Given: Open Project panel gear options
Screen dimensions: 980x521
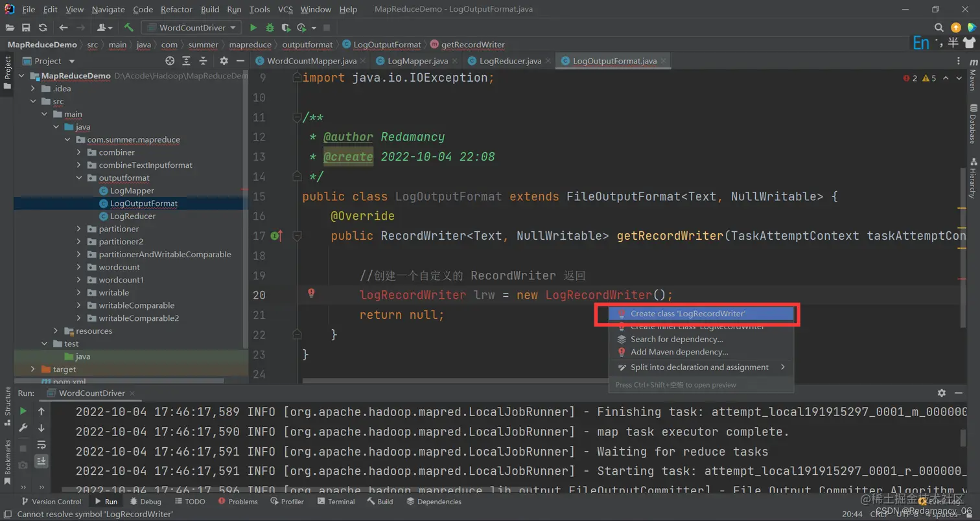Looking at the screenshot, I should click(224, 61).
